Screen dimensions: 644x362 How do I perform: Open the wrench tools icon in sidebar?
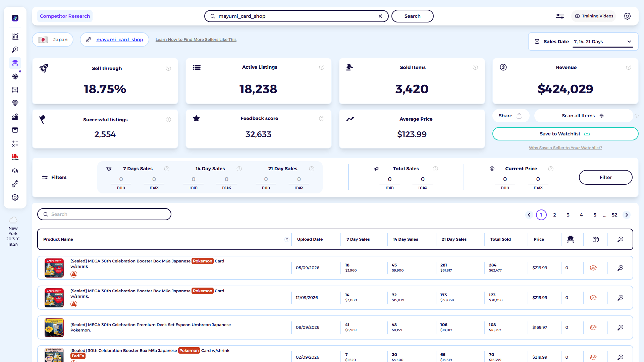coord(15,184)
